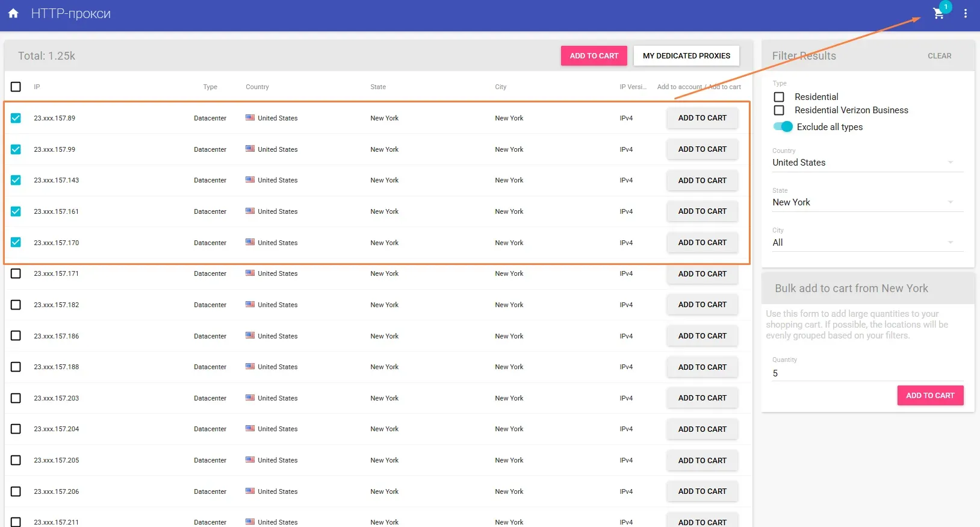
Task: Enable the Residential type filter checkbox
Action: (779, 97)
